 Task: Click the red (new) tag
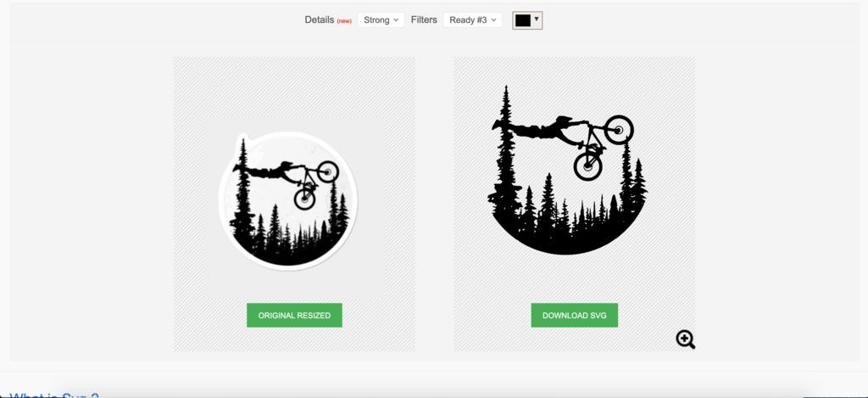(x=344, y=21)
